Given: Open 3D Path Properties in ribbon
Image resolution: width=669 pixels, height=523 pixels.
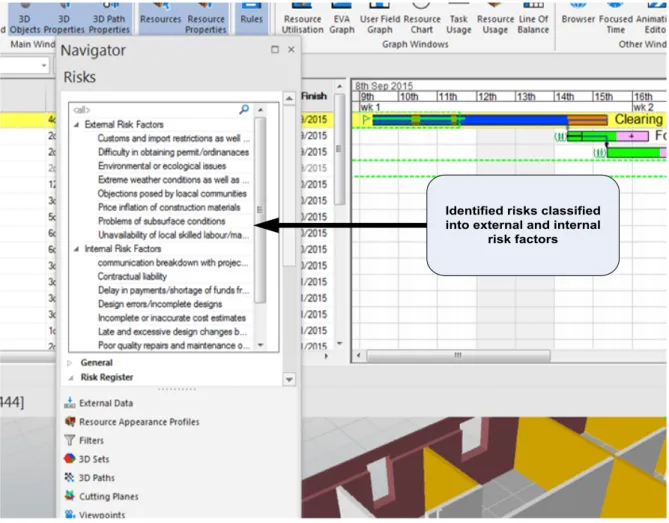Looking at the screenshot, I should coord(109,19).
